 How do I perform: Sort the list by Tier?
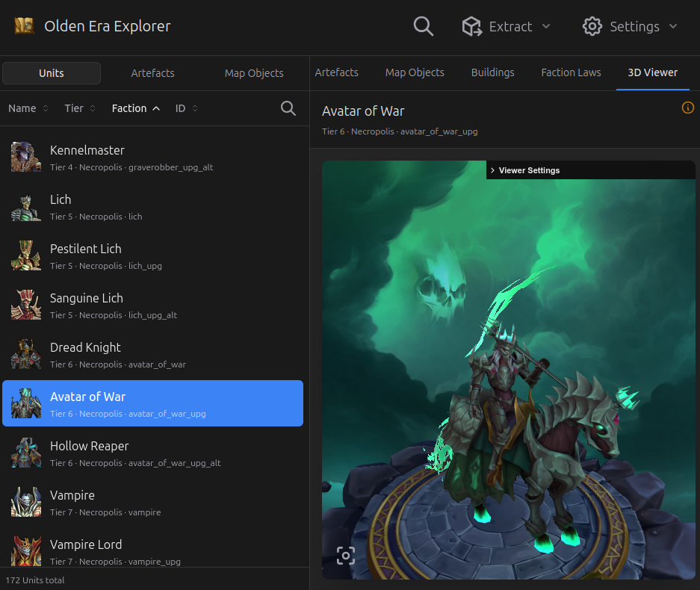pyautogui.click(x=80, y=108)
